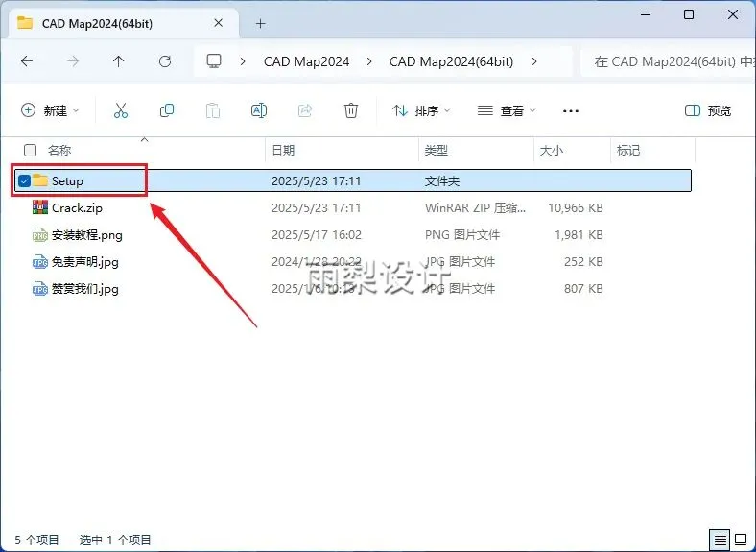The height and width of the screenshot is (552, 756).
Task: Click the CAD Map2024(64bit) breadcrumb segment
Action: click(x=451, y=61)
